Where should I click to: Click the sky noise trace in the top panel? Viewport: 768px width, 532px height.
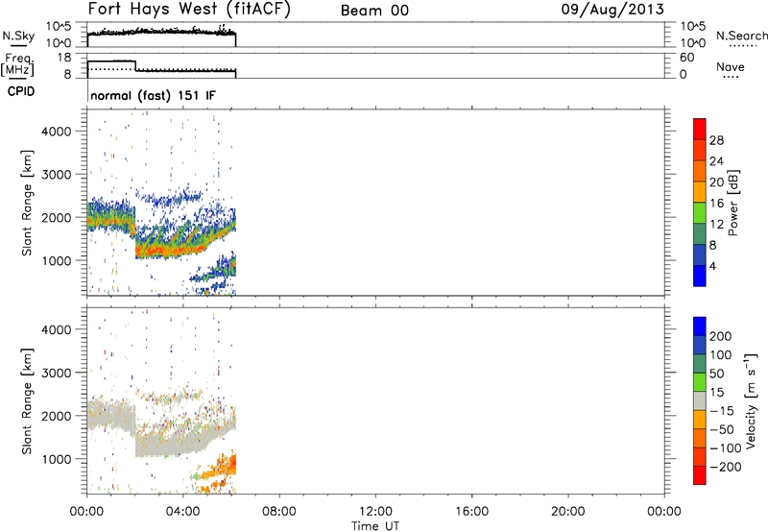(x=161, y=32)
